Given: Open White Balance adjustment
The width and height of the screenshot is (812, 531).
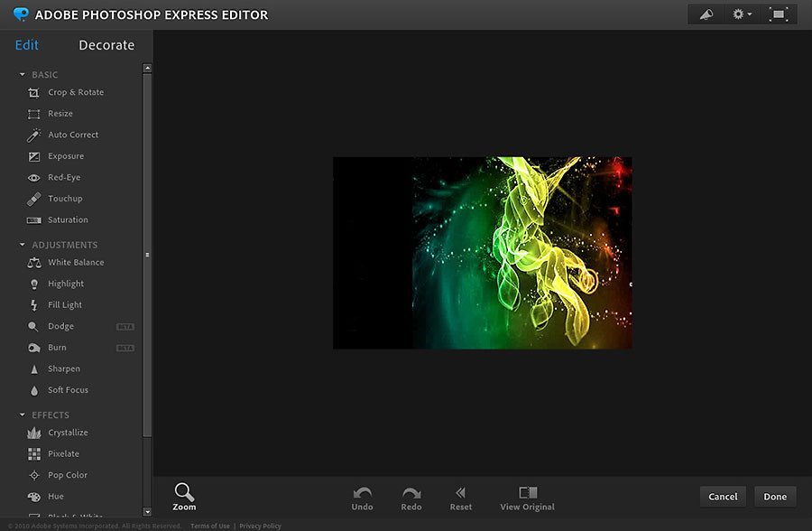Looking at the screenshot, I should [75, 263].
